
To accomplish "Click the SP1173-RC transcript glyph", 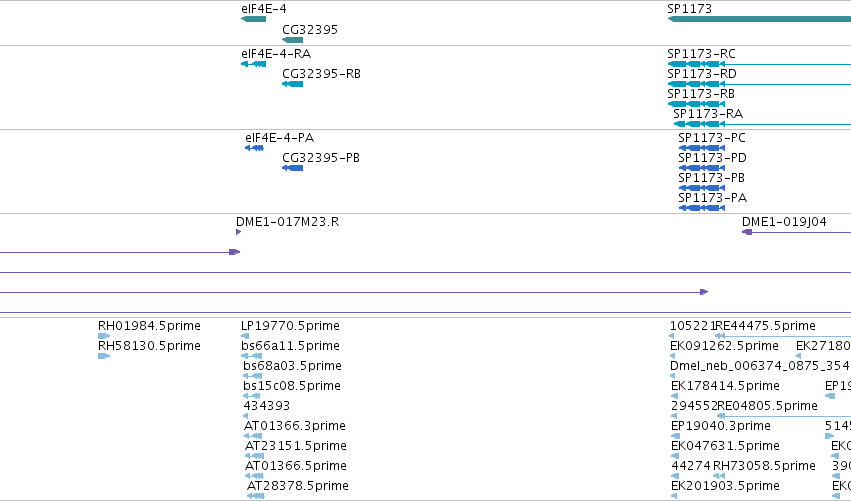I will pos(759,64).
